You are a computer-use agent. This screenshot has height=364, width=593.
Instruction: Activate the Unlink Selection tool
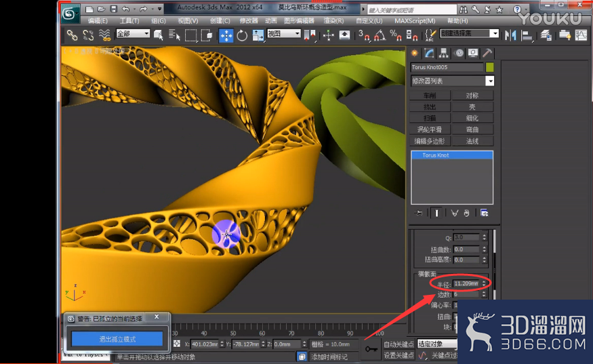click(x=88, y=35)
